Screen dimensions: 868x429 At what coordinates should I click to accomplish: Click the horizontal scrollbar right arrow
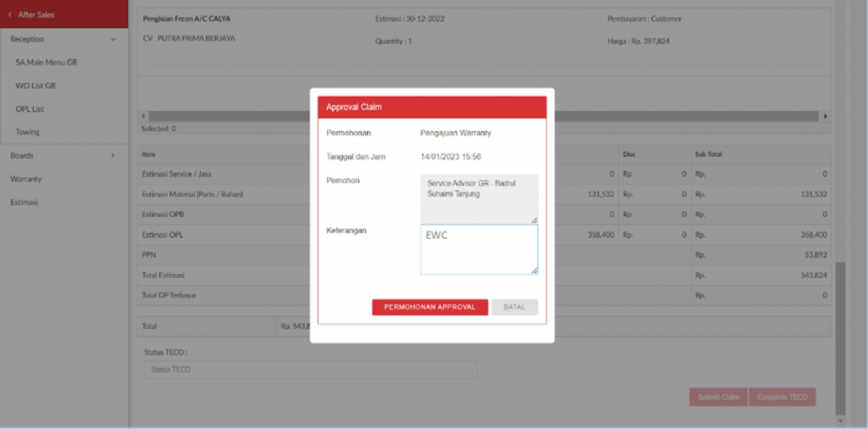click(826, 116)
